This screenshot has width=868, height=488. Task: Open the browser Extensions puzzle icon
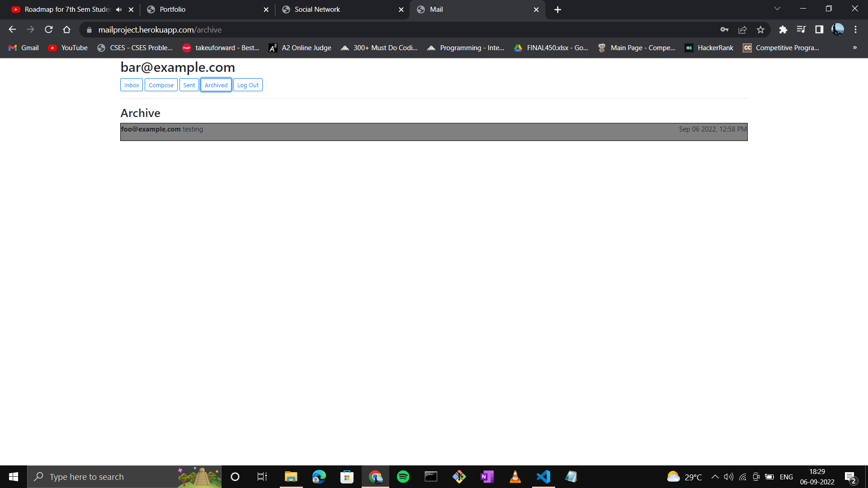783,29
